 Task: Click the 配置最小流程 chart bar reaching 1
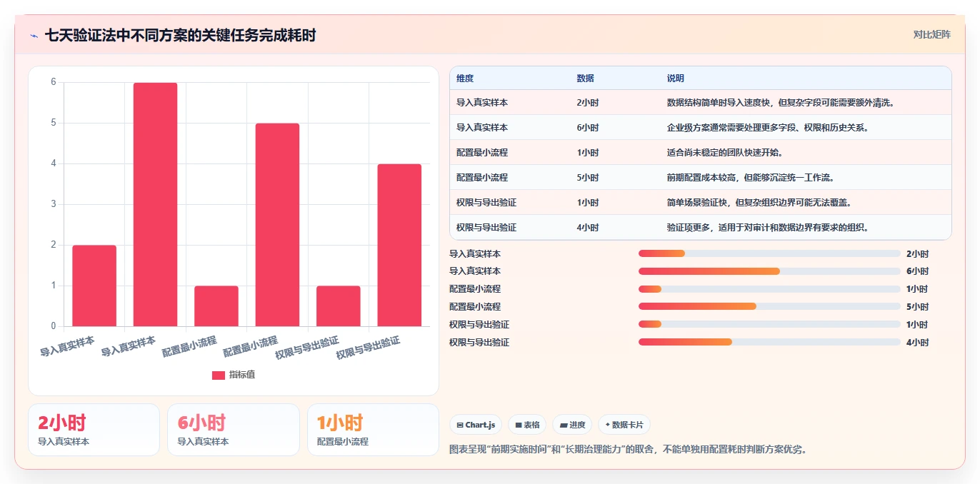[x=216, y=306]
